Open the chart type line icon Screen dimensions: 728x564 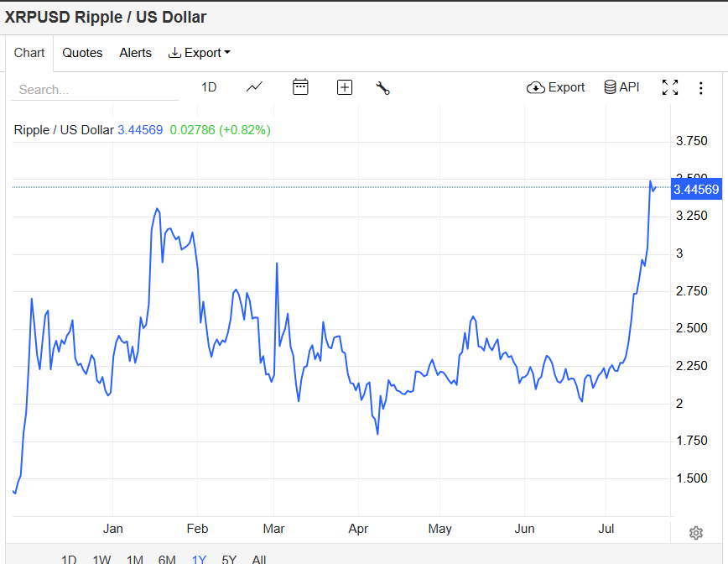tap(254, 87)
